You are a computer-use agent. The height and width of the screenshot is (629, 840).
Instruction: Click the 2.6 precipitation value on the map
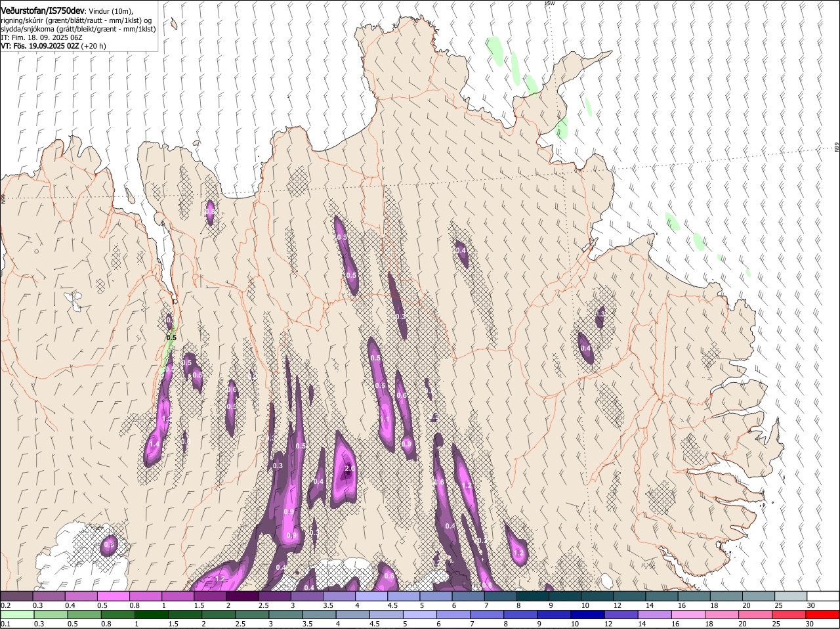click(349, 469)
